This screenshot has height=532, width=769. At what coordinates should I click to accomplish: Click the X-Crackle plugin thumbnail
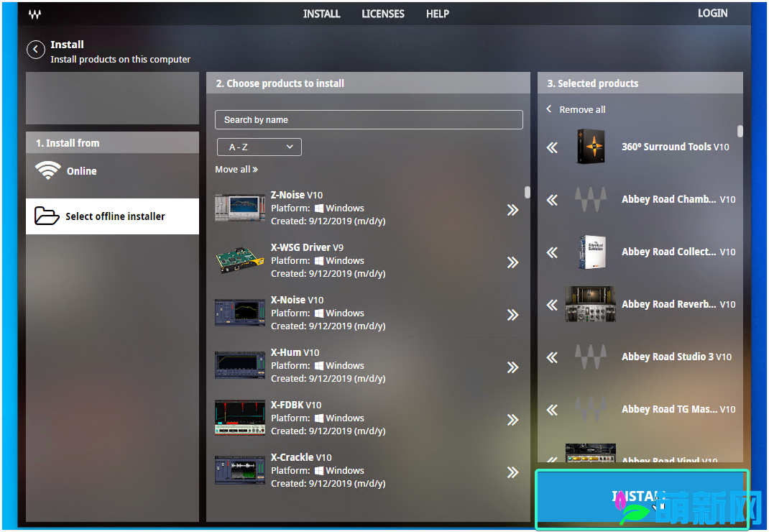[240, 470]
